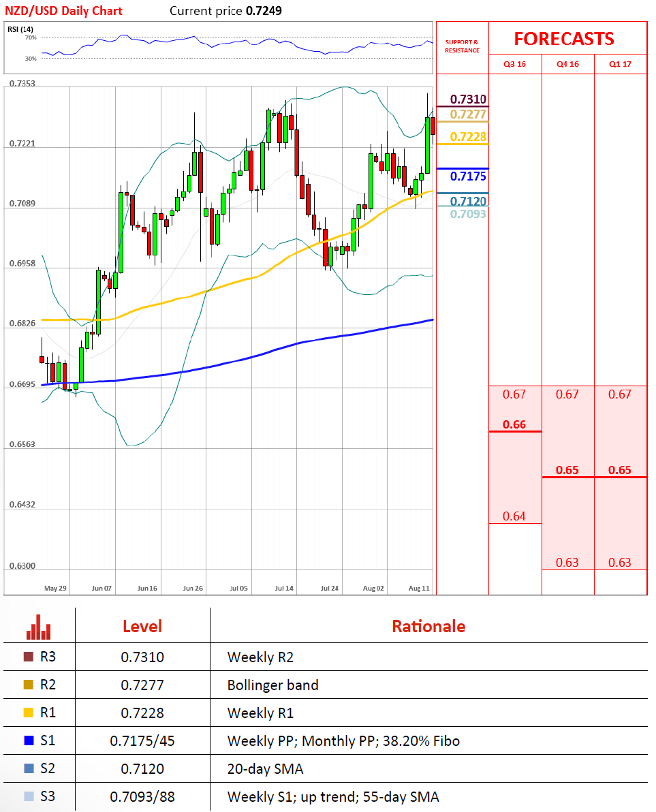This screenshot has height=812, width=656.
Task: Click the Rationale column heading
Action: pos(428,627)
